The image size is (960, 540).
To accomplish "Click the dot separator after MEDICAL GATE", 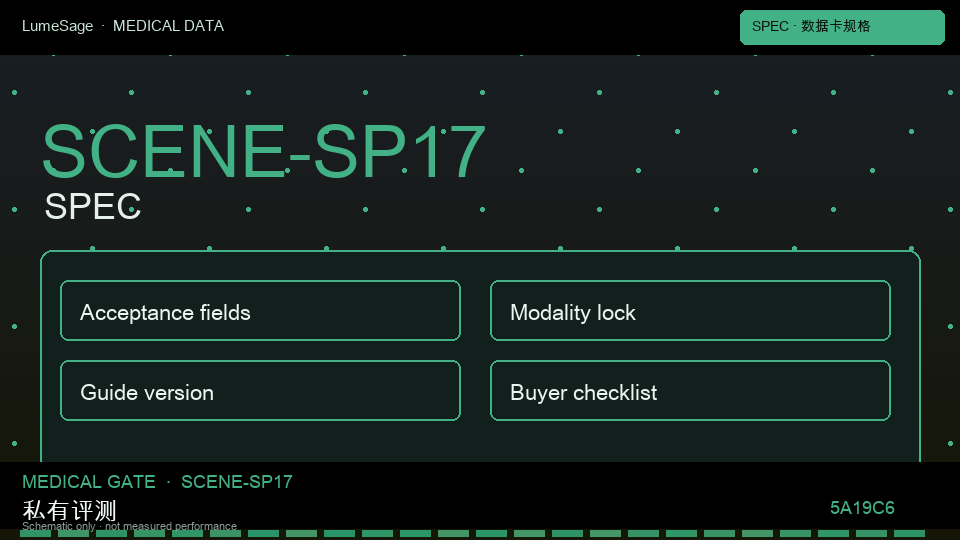I will pyautogui.click(x=168, y=482).
